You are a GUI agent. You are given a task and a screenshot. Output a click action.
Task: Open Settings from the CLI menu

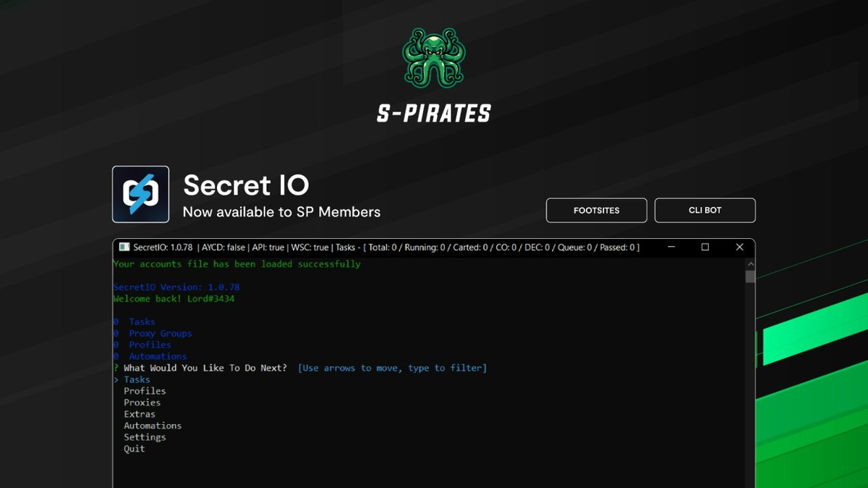point(145,437)
